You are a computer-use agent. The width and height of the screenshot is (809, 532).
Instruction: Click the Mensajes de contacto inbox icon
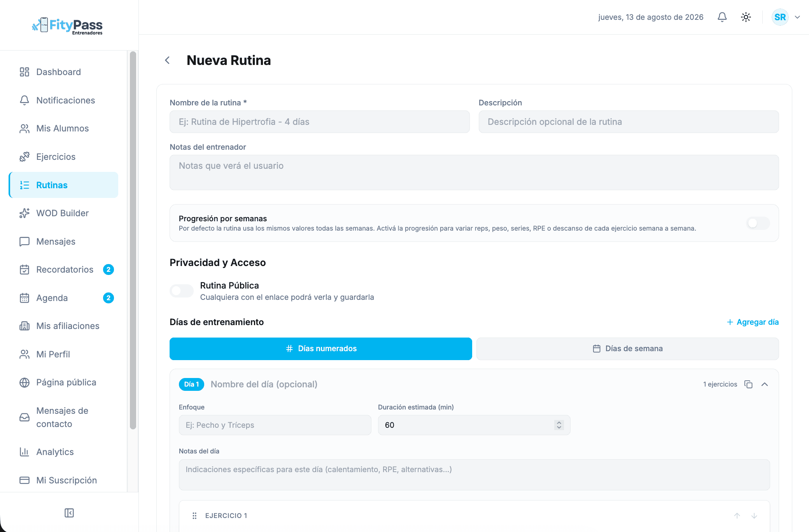25,417
